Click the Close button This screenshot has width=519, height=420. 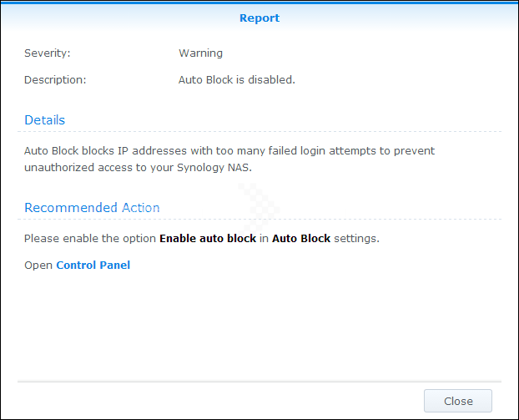click(x=457, y=401)
